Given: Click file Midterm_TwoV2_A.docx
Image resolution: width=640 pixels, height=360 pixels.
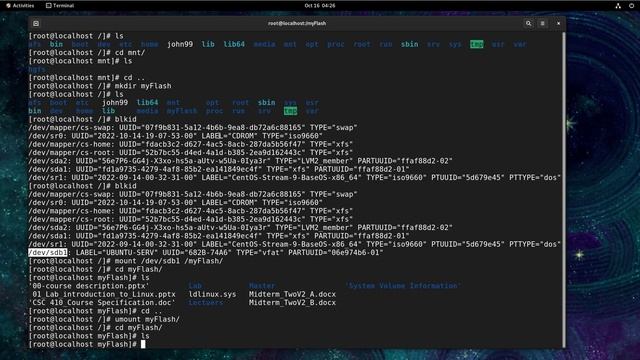Looking at the screenshot, I should (x=292, y=294).
